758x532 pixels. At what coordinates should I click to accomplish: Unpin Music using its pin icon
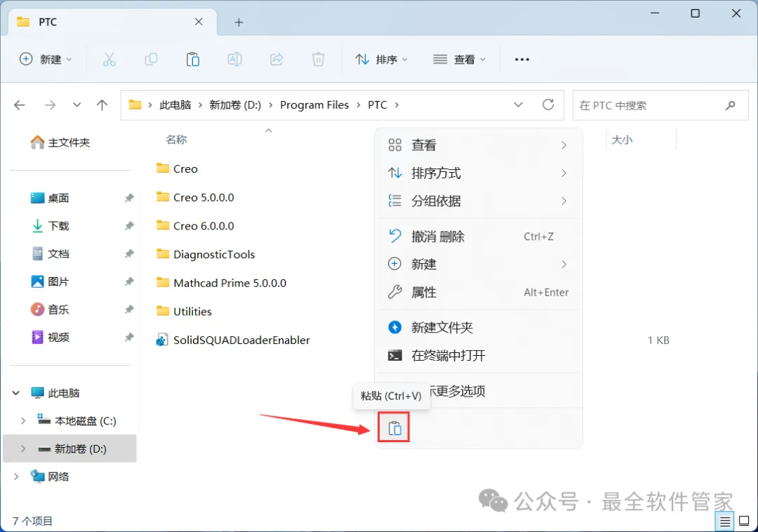pos(129,310)
